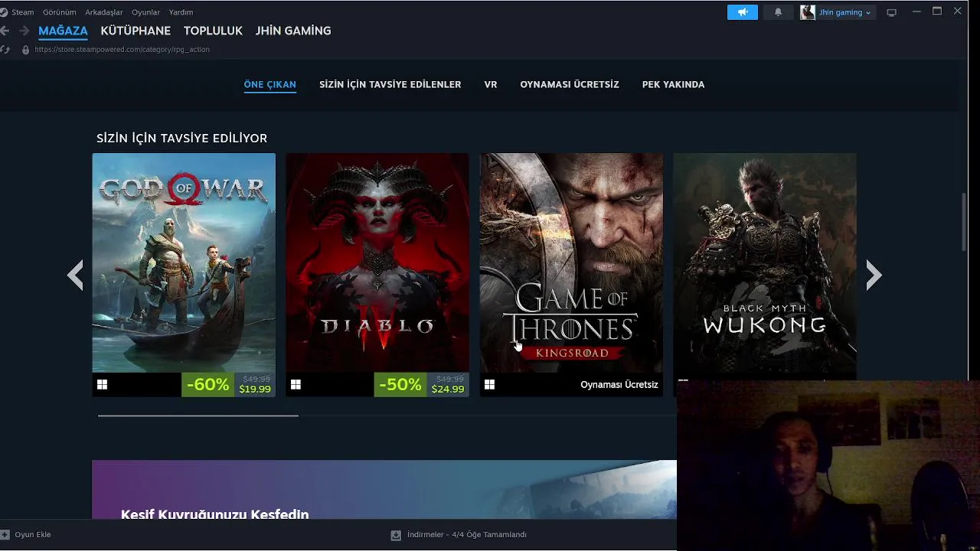Click the page vertical scrollbar thumb
Screen dimensions: 980x551
point(964,222)
